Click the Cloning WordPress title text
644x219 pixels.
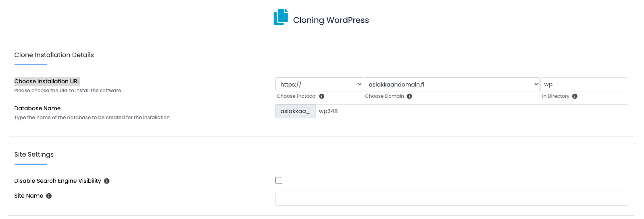pos(331,20)
